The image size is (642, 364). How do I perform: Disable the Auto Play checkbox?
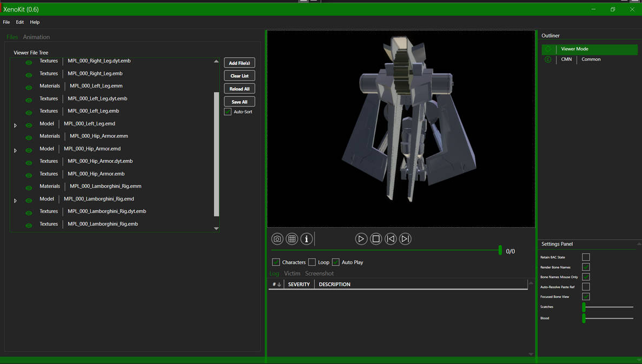click(x=336, y=262)
